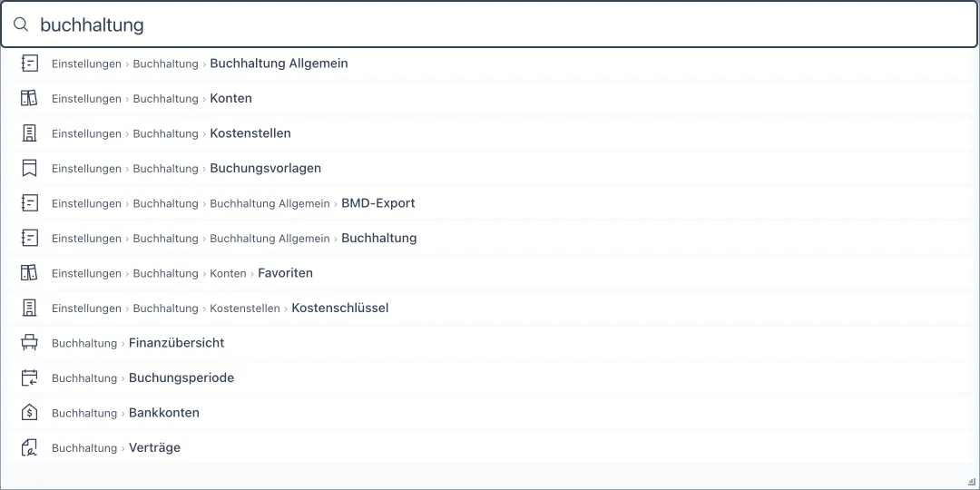980x490 pixels.
Task: Open the 'Verträge' search result
Action: tap(490, 448)
